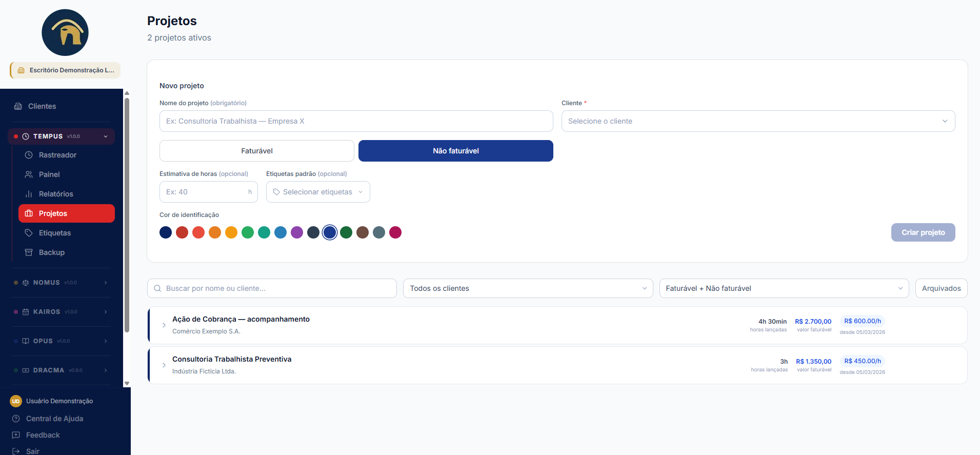Click the Painel people icon
The width and height of the screenshot is (980, 455).
tap(29, 174)
